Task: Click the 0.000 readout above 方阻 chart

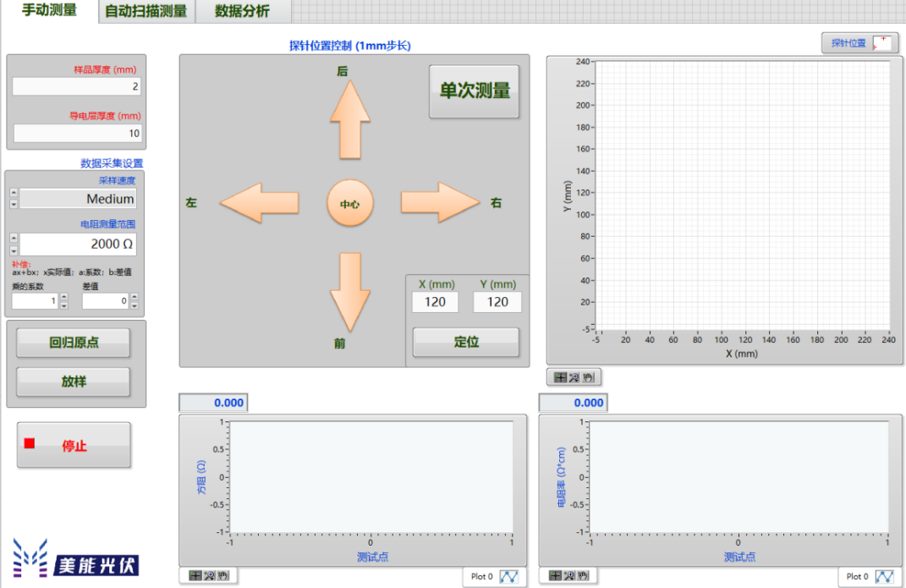Action: [213, 403]
